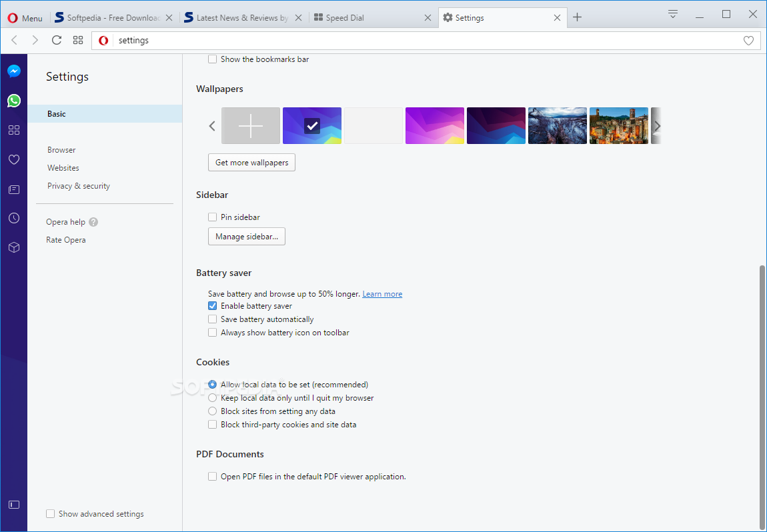Go back with the back arrow
Image resolution: width=767 pixels, height=532 pixels.
pyautogui.click(x=14, y=40)
